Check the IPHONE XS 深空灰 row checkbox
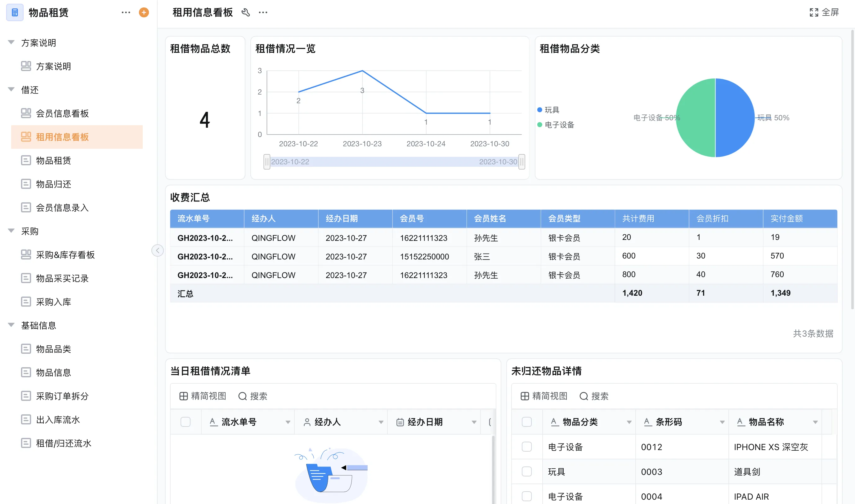 (526, 447)
